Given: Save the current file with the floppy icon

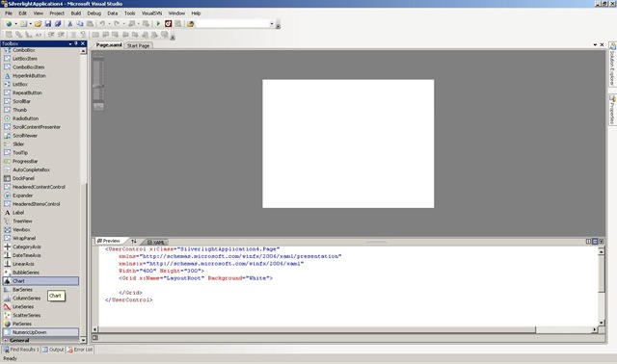Looking at the screenshot, I should click(x=48, y=24).
